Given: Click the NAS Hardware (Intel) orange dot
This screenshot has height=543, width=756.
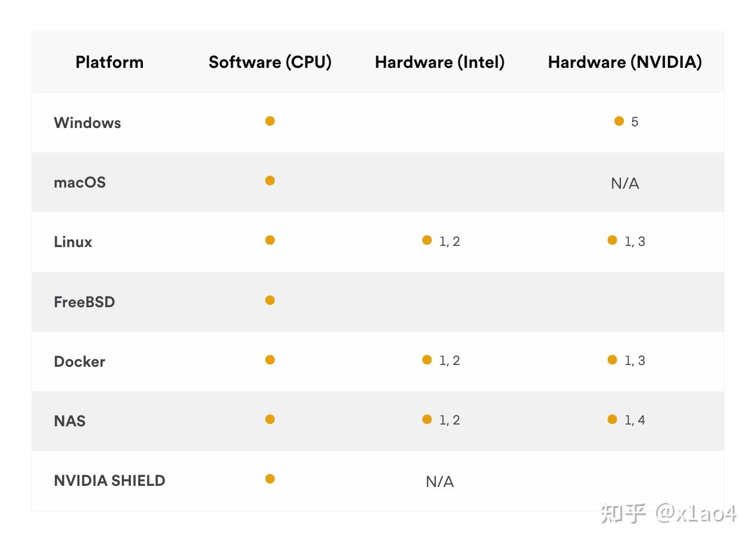Looking at the screenshot, I should click(427, 419).
